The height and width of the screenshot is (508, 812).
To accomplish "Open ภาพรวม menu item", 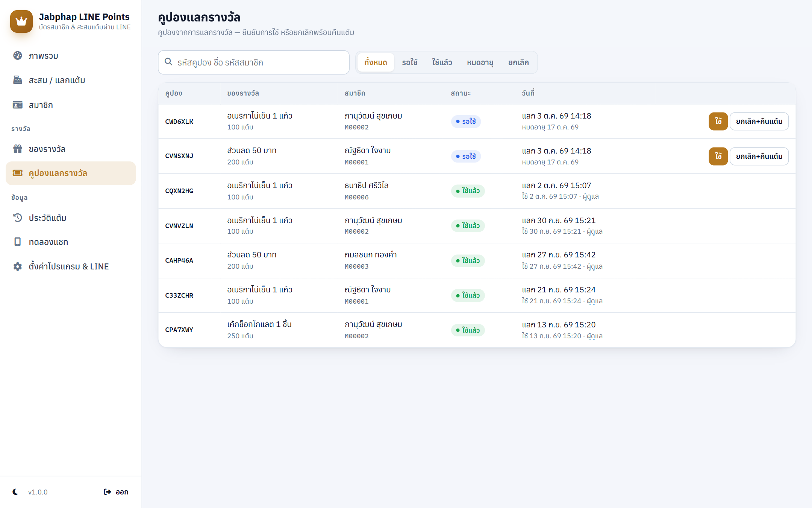I will pyautogui.click(x=71, y=56).
